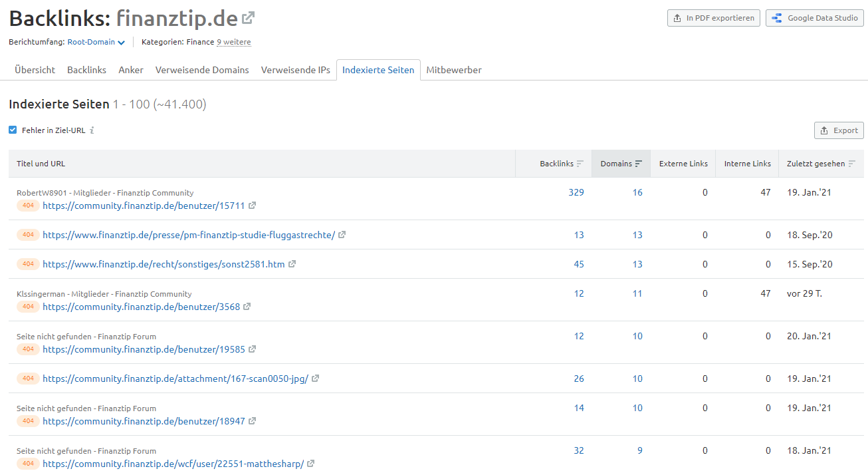Disable the Fehler in Ziel-URL checkbox

pos(12,130)
